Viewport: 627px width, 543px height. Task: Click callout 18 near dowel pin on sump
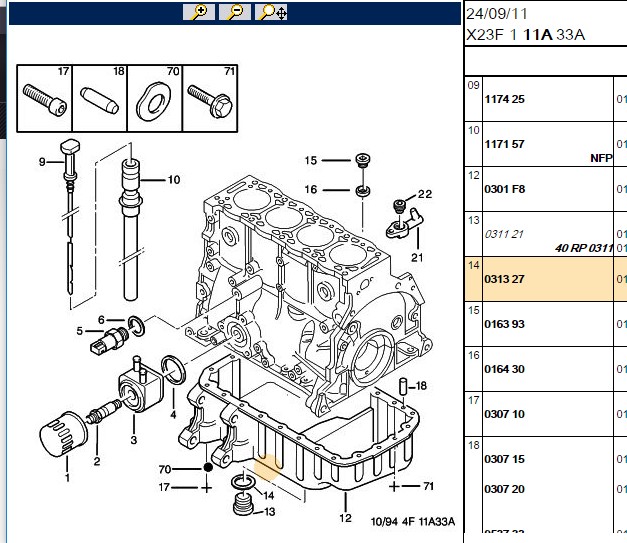(421, 386)
